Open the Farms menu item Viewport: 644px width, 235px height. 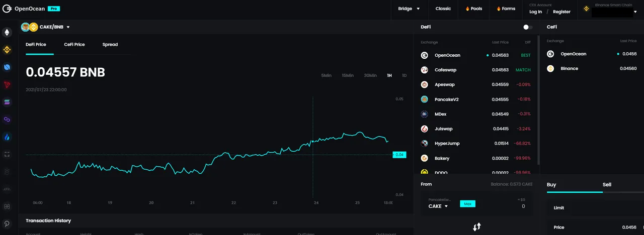506,9
